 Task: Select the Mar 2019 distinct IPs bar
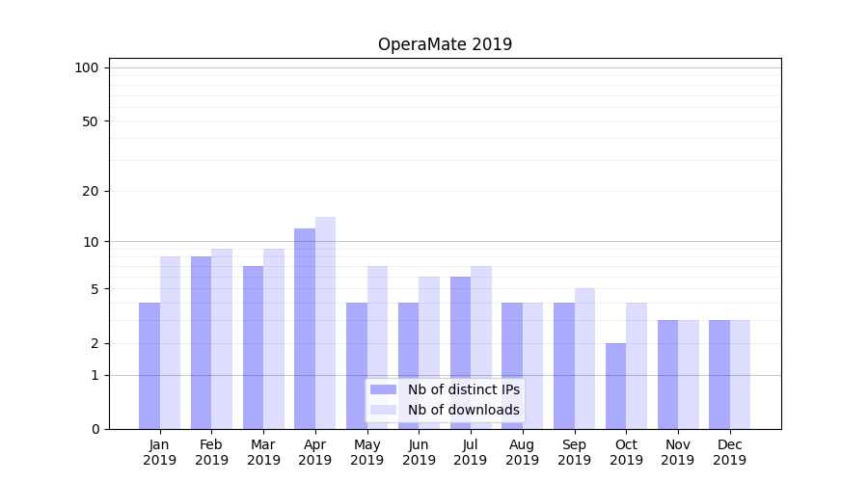tap(253, 347)
